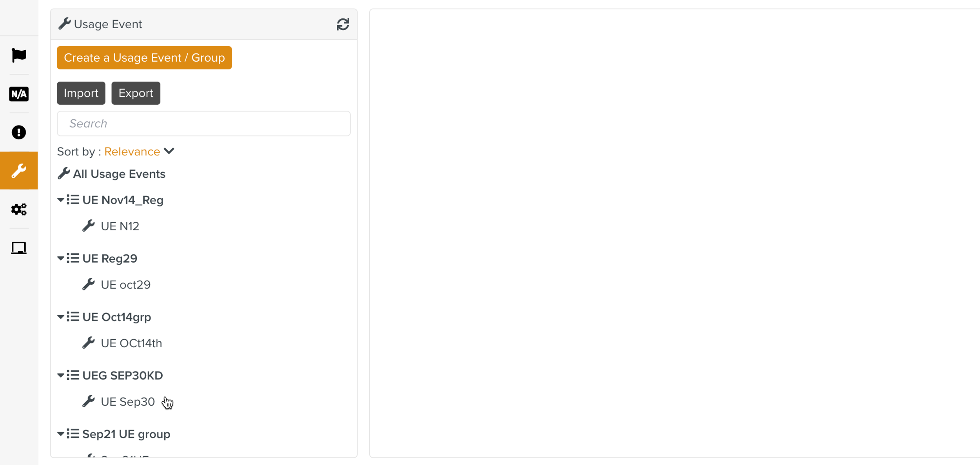Open the laptop device sidebar icon

pos(19,248)
